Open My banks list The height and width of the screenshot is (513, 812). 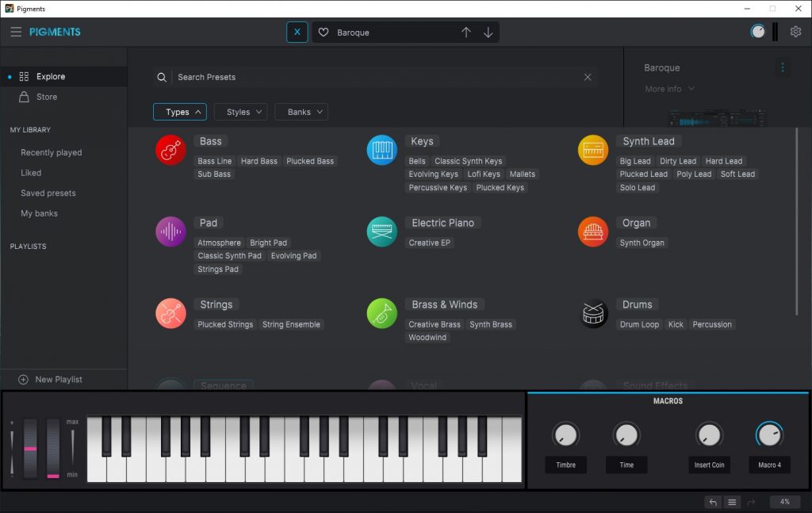tap(40, 213)
